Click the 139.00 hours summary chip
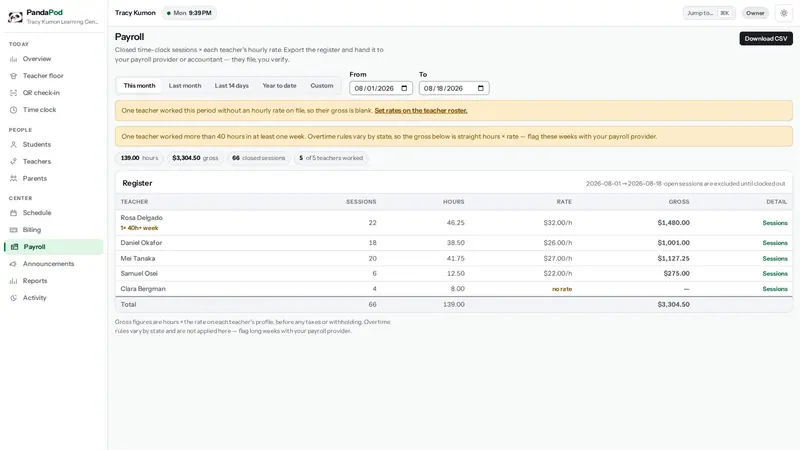The image size is (800, 450). pyautogui.click(x=139, y=158)
